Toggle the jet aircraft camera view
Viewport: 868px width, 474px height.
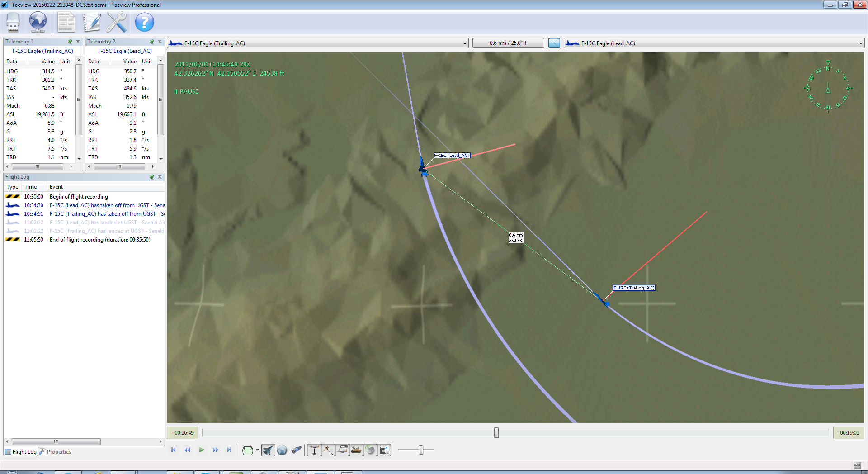[268, 450]
